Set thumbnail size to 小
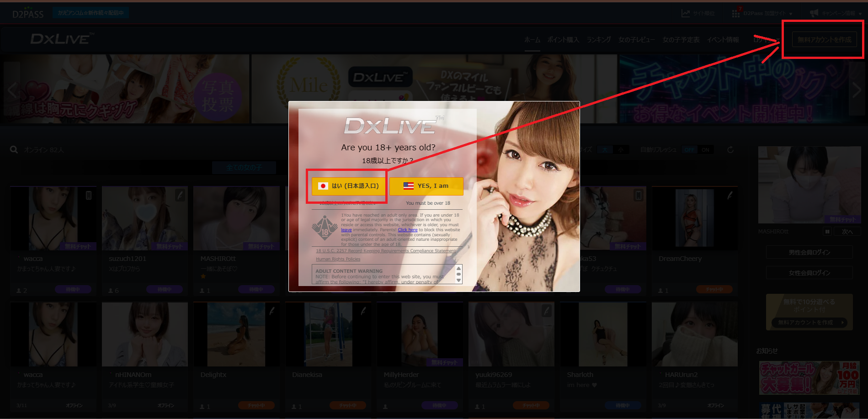Screen dimensions: 868x419 pyautogui.click(x=621, y=150)
